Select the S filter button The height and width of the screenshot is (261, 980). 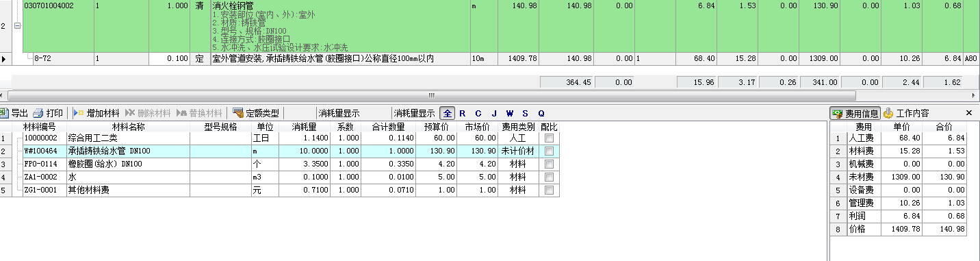click(x=525, y=113)
